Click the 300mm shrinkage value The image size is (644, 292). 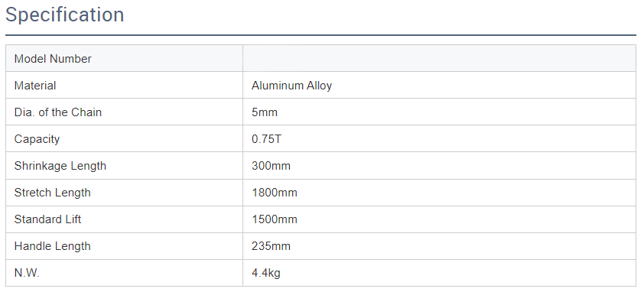(271, 166)
